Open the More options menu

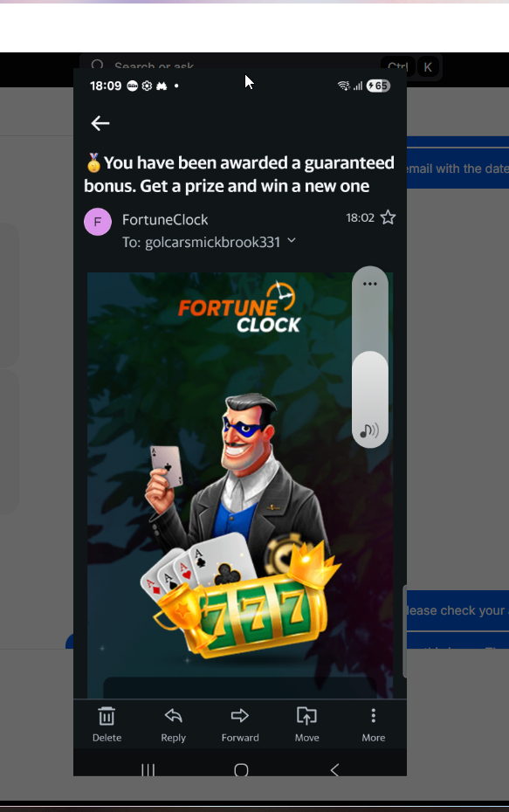pyautogui.click(x=374, y=724)
